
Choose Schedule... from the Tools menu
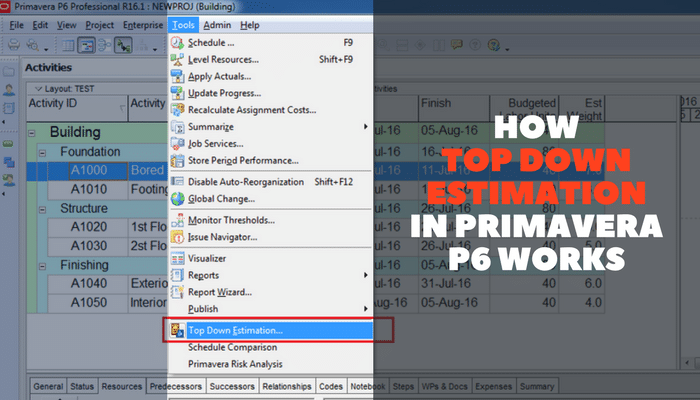[270, 42]
